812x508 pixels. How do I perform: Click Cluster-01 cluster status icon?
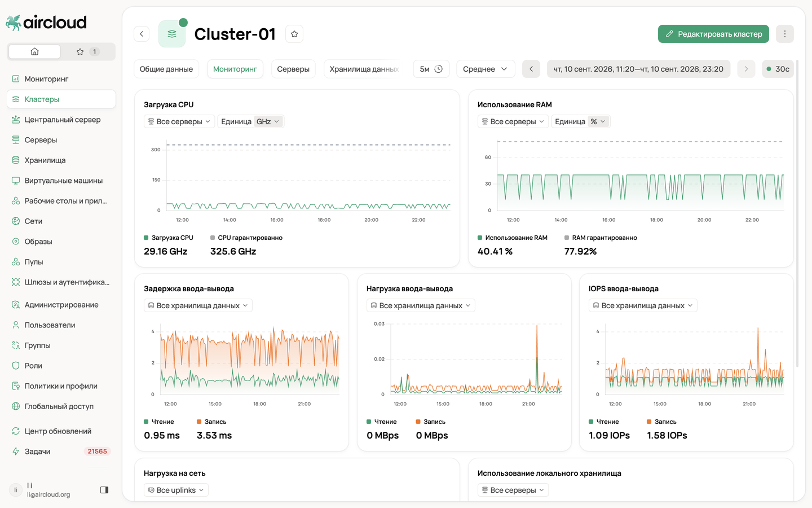click(172, 34)
